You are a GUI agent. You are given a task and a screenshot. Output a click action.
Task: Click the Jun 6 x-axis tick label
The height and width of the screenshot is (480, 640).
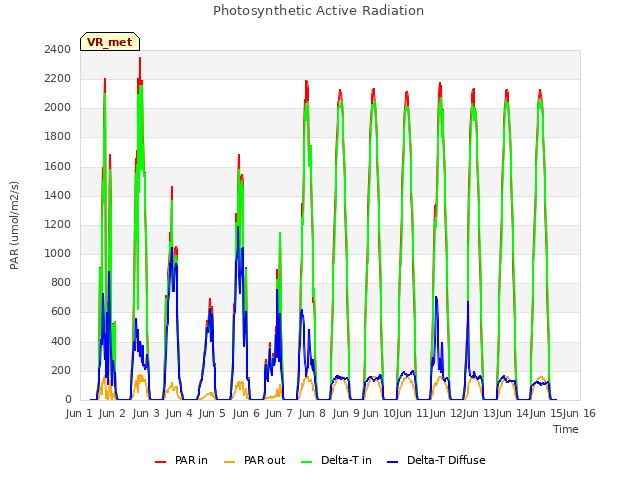246,413
